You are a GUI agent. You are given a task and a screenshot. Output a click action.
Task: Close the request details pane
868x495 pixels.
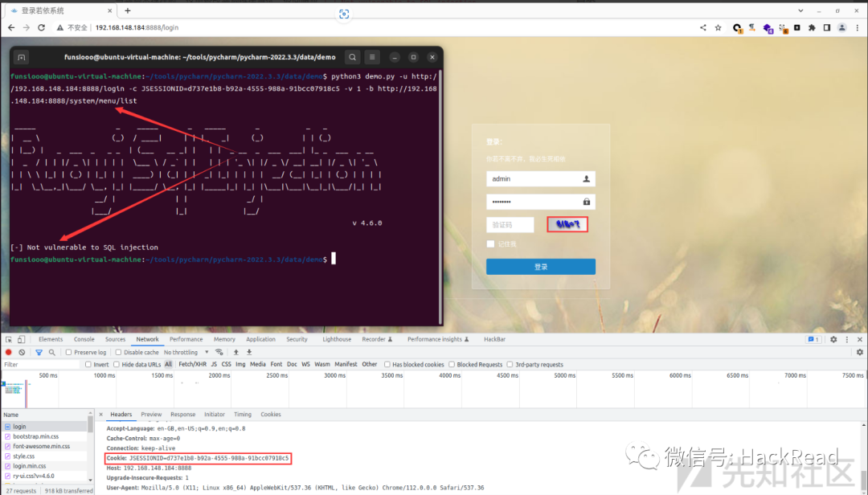pyautogui.click(x=100, y=414)
